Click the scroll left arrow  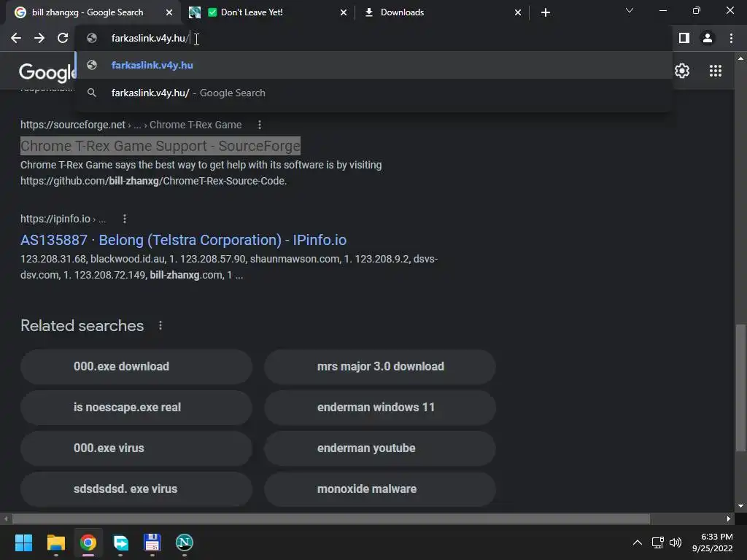click(6, 518)
